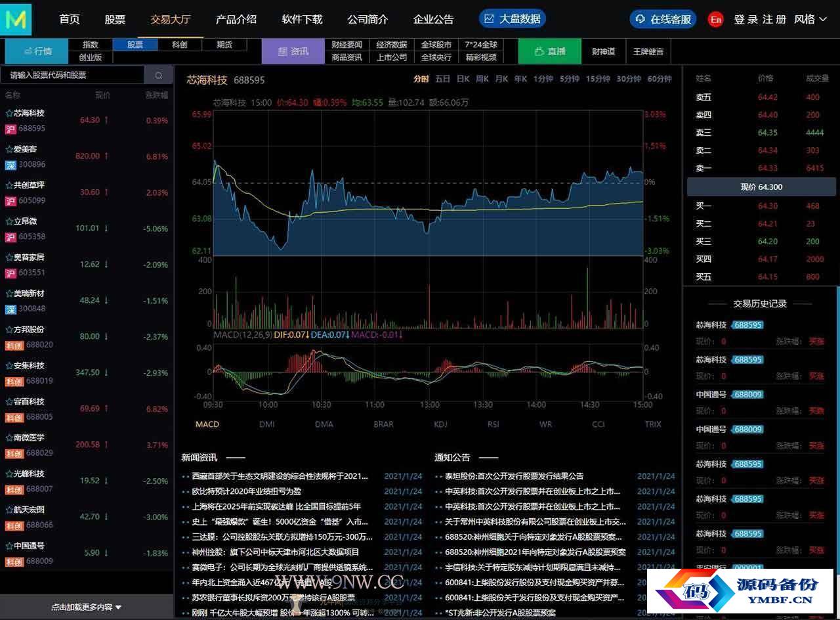The height and width of the screenshot is (620, 840).
Task: Select the RSI indicator
Action: click(493, 424)
